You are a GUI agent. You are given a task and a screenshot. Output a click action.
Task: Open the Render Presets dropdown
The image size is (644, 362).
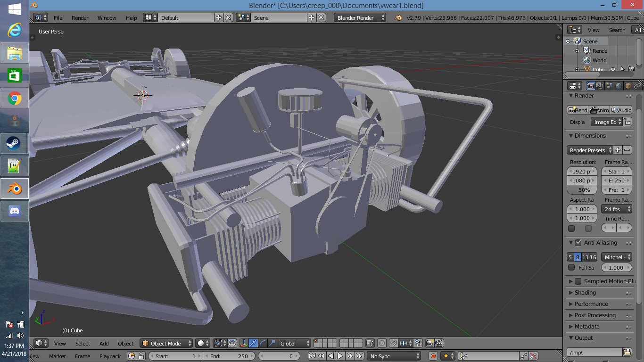590,150
